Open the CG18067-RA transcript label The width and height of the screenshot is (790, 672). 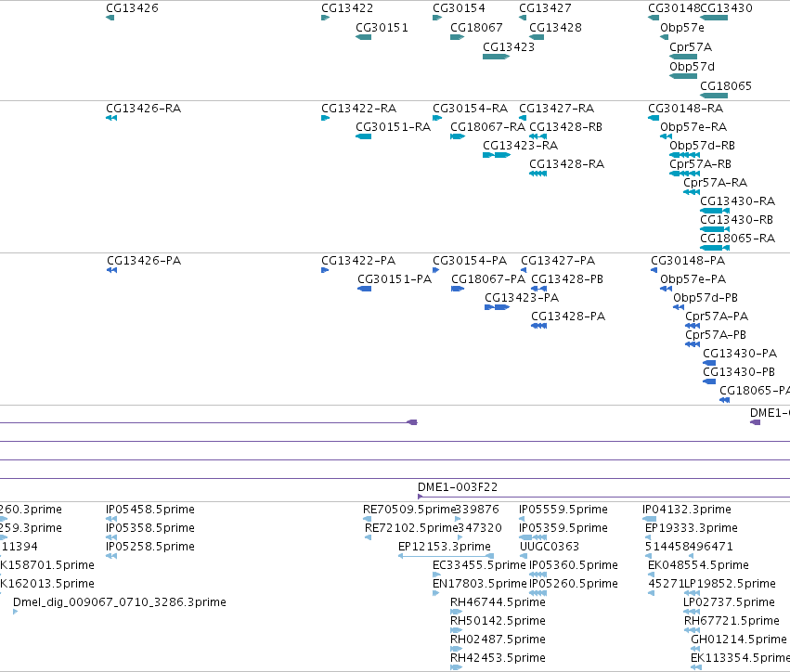[x=487, y=127]
